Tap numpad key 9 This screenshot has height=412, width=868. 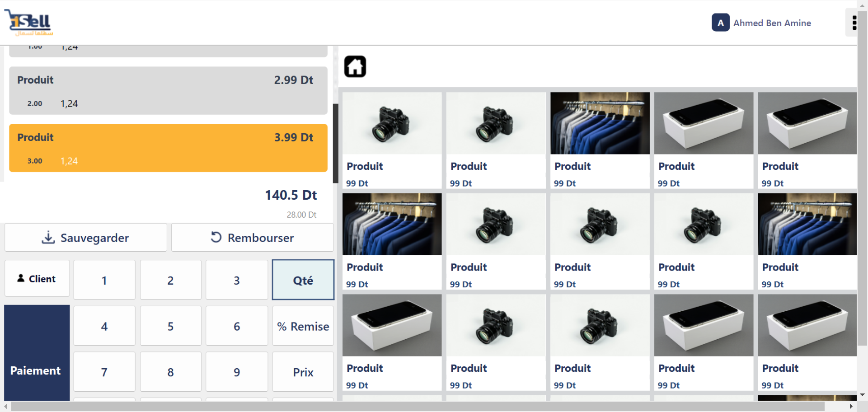pyautogui.click(x=237, y=372)
